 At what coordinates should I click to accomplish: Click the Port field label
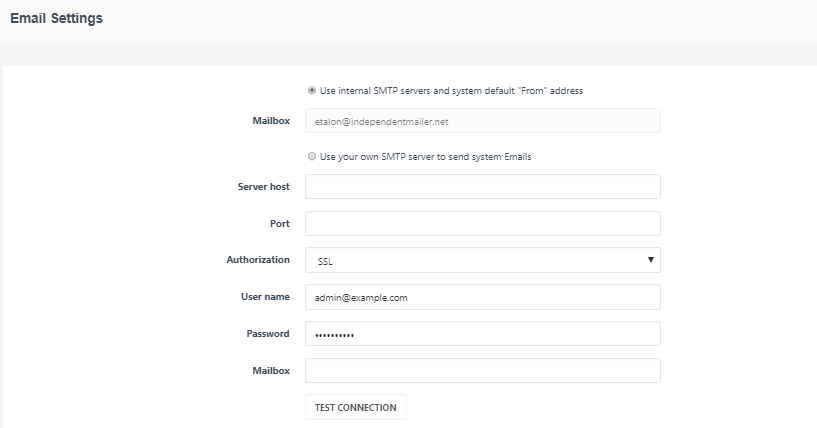[279, 224]
